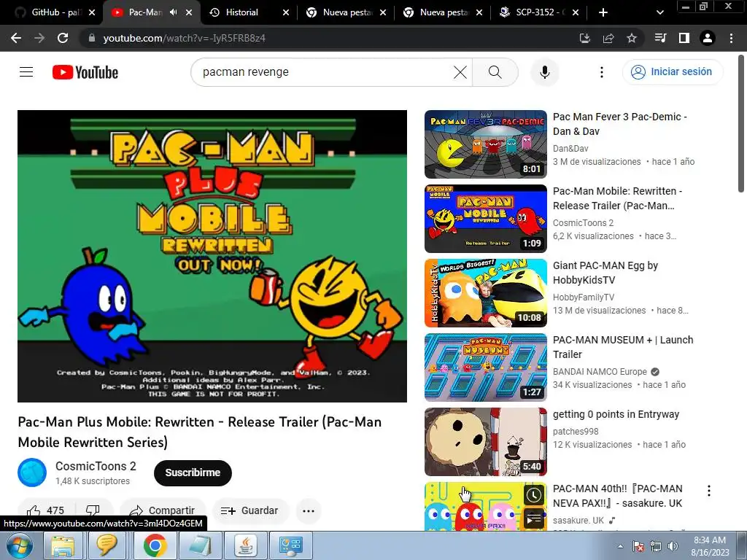This screenshot has width=747, height=560.
Task: Open PAC-MAN 40th video title
Action: (617, 496)
